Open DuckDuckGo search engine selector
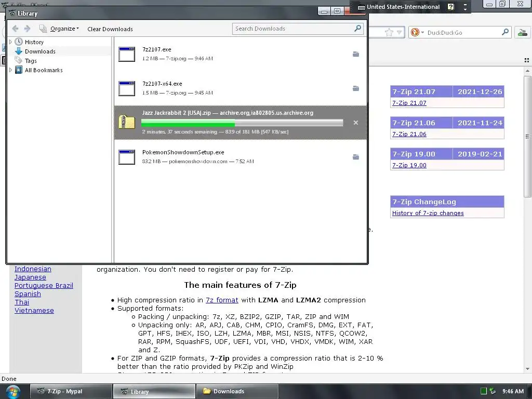This screenshot has height=399, width=532. point(417,33)
